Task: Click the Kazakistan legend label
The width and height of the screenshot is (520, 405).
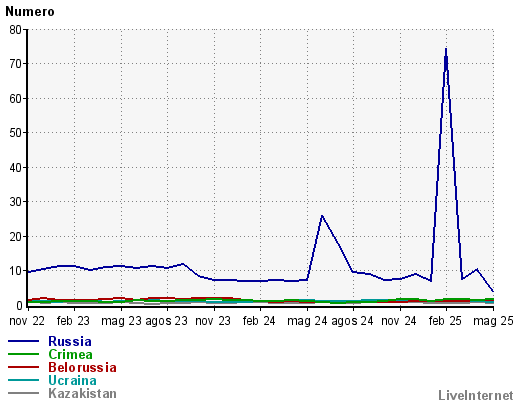Action: click(82, 393)
